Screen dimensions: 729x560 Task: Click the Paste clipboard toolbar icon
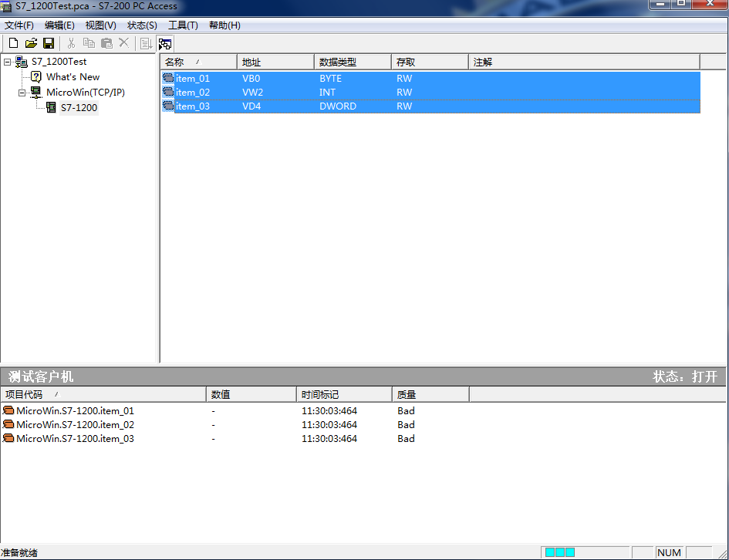pyautogui.click(x=106, y=43)
